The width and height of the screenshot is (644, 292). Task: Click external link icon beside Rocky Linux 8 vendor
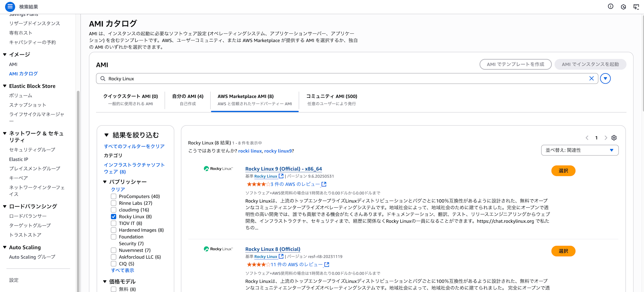(281, 256)
